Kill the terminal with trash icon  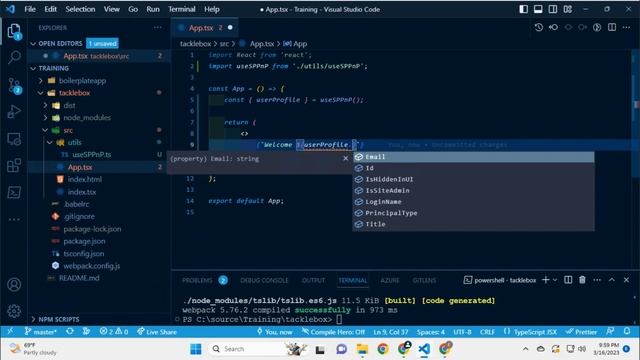pyautogui.click(x=582, y=280)
